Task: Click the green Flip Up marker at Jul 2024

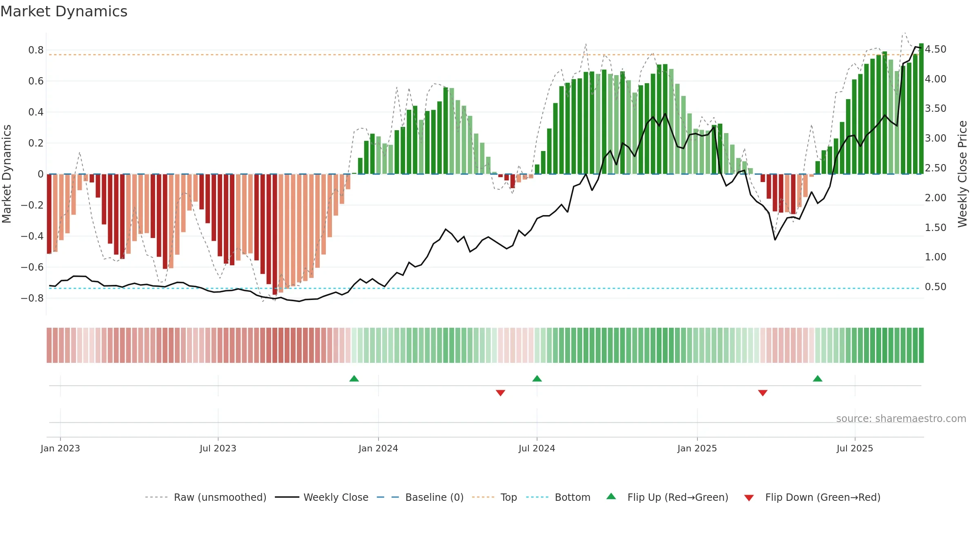Action: 537,379
